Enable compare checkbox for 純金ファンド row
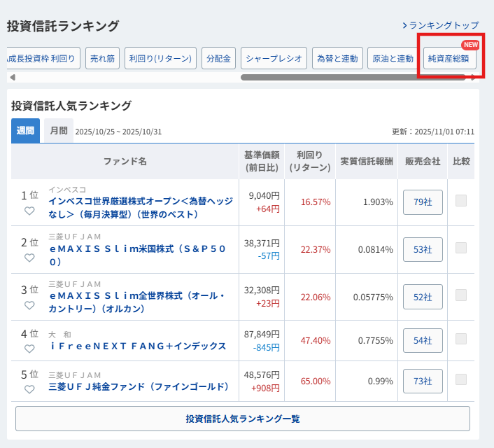This screenshot has height=448, width=494. click(461, 380)
